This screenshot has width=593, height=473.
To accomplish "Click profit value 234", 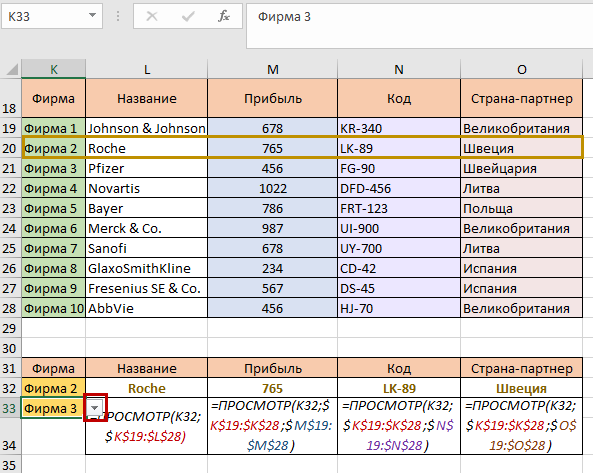I will [272, 268].
